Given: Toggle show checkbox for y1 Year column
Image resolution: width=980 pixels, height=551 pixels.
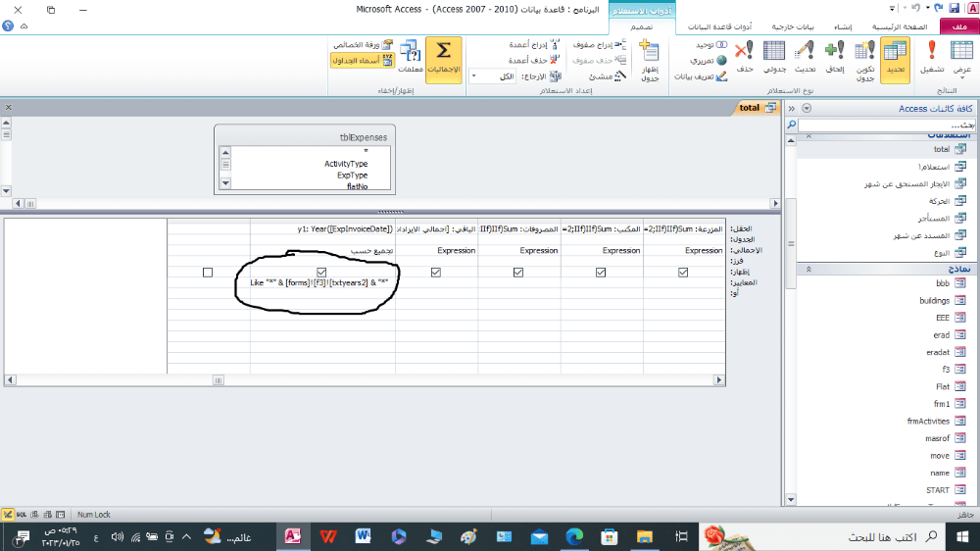Looking at the screenshot, I should click(321, 272).
